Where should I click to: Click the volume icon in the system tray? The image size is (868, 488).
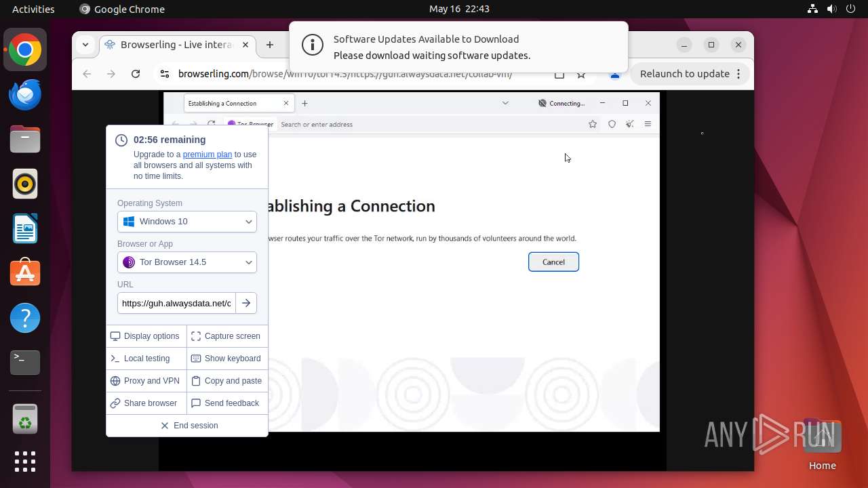click(831, 9)
